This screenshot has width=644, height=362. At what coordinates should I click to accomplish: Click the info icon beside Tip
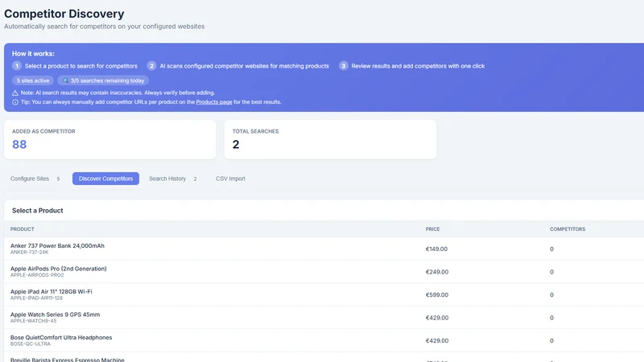[x=15, y=102]
